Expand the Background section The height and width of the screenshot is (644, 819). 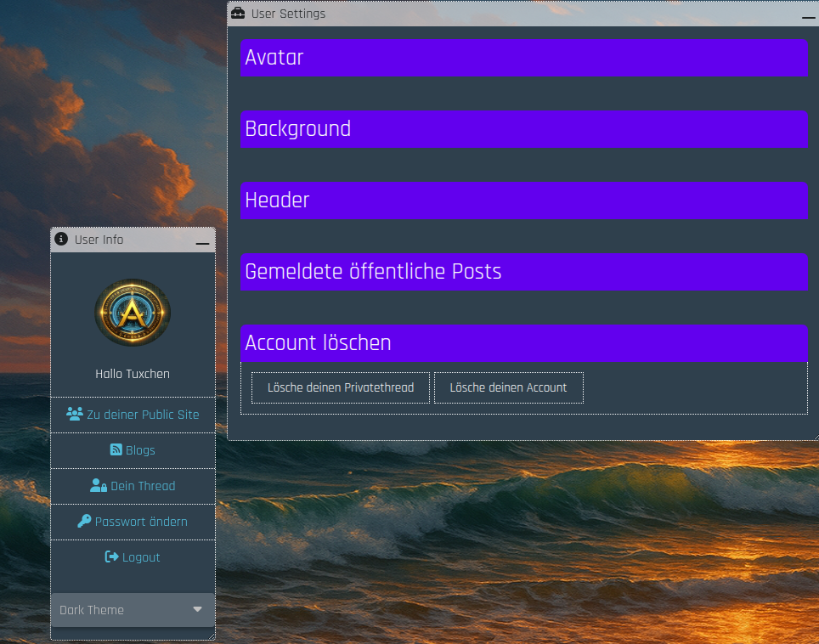coord(524,129)
